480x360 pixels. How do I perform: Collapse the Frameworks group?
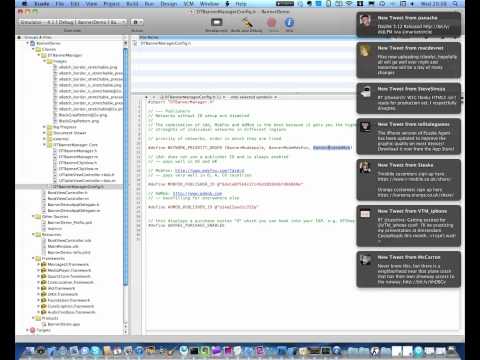pos(33,258)
